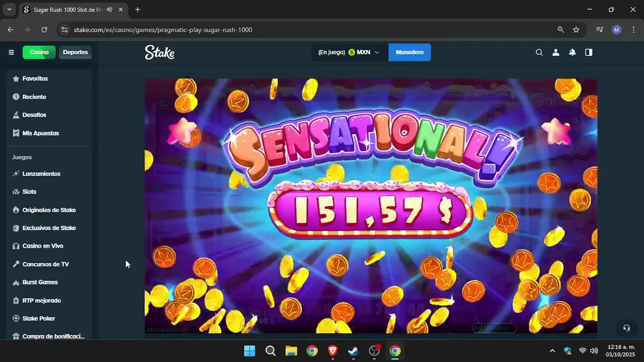Open the media control icon
This screenshot has width=644, height=362.
pyautogui.click(x=600, y=30)
